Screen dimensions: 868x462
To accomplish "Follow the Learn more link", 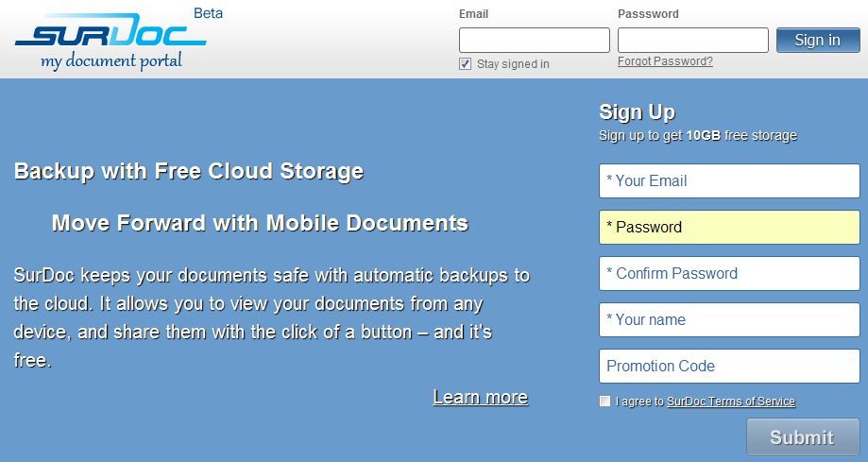I will coord(480,397).
